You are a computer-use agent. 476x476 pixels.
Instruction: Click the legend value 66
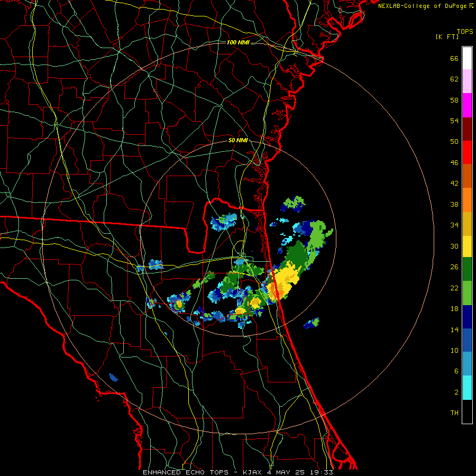454,59
